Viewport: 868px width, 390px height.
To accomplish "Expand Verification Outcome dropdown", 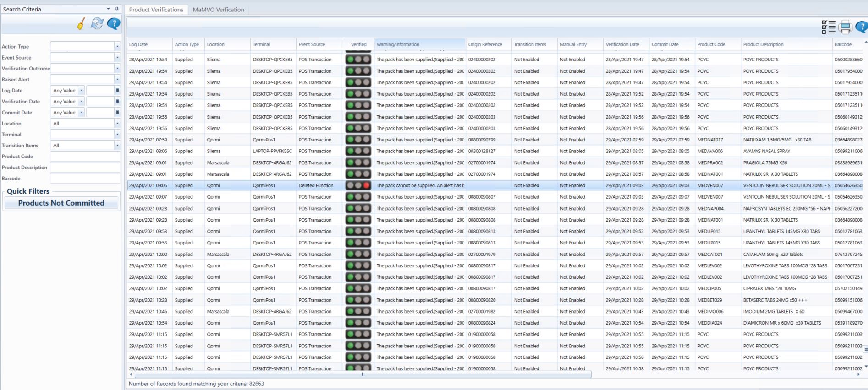I will tap(117, 68).
